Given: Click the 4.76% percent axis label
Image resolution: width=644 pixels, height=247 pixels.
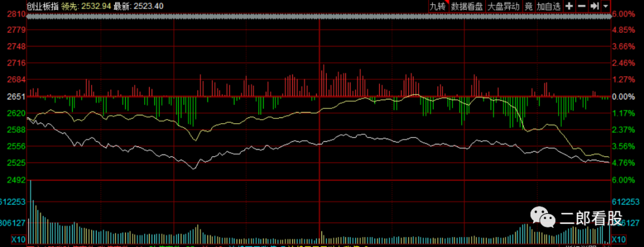Looking at the screenshot, I should click(624, 162).
